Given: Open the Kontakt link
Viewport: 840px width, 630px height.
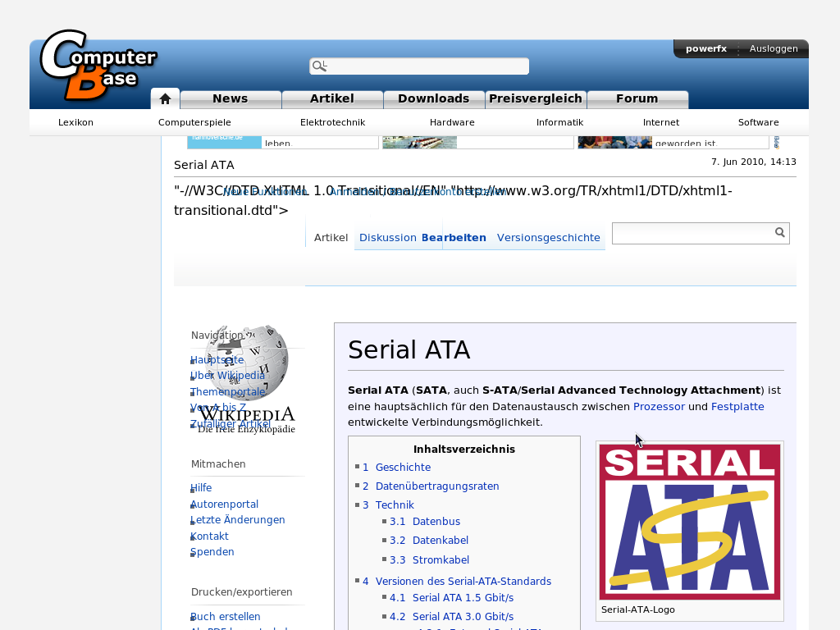Looking at the screenshot, I should tap(209, 536).
